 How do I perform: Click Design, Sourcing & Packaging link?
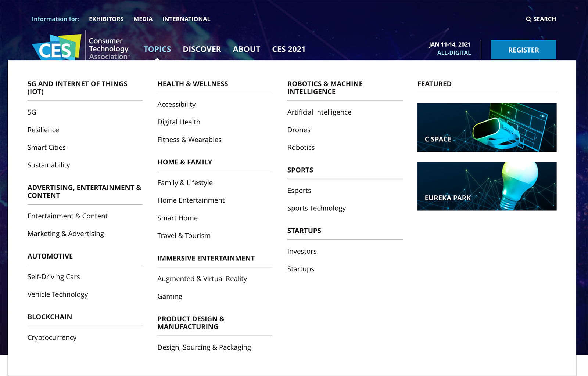tap(204, 348)
